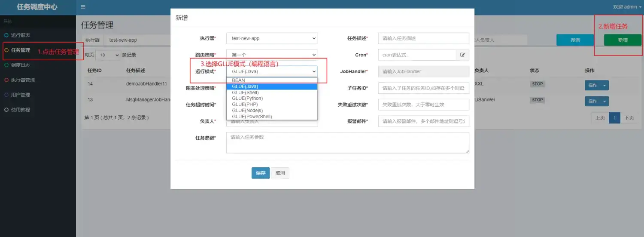Choose GLUE(Python) in the run mode list

coord(272,98)
